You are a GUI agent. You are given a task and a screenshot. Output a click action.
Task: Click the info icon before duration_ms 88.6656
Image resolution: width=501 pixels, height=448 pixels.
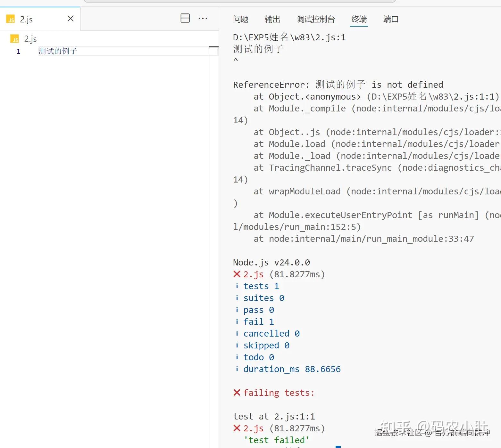237,369
